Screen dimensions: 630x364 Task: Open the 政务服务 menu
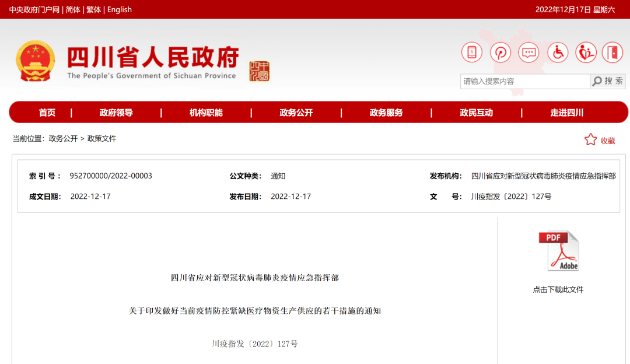click(x=386, y=113)
